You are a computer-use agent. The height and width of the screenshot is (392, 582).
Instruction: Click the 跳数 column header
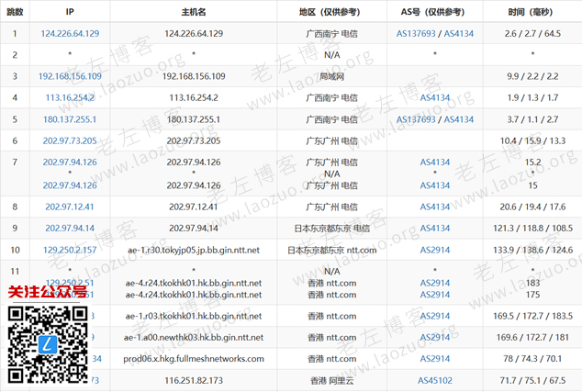(15, 12)
